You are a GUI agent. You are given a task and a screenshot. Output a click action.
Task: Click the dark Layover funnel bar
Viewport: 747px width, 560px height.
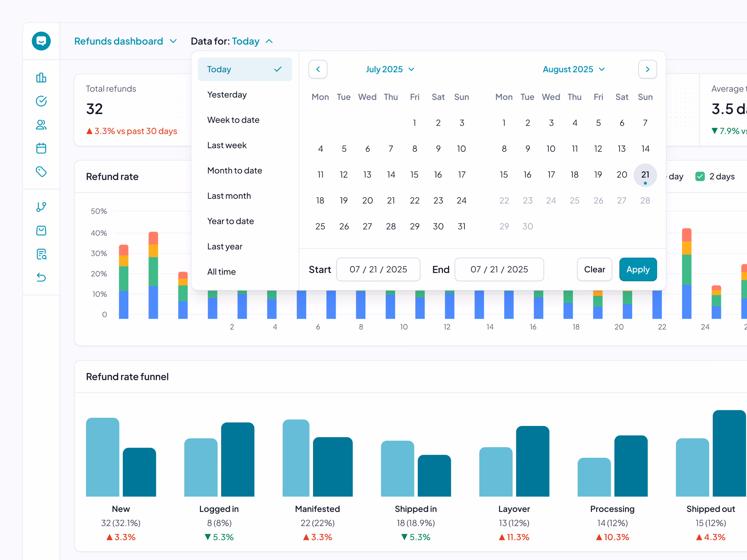pos(532,461)
